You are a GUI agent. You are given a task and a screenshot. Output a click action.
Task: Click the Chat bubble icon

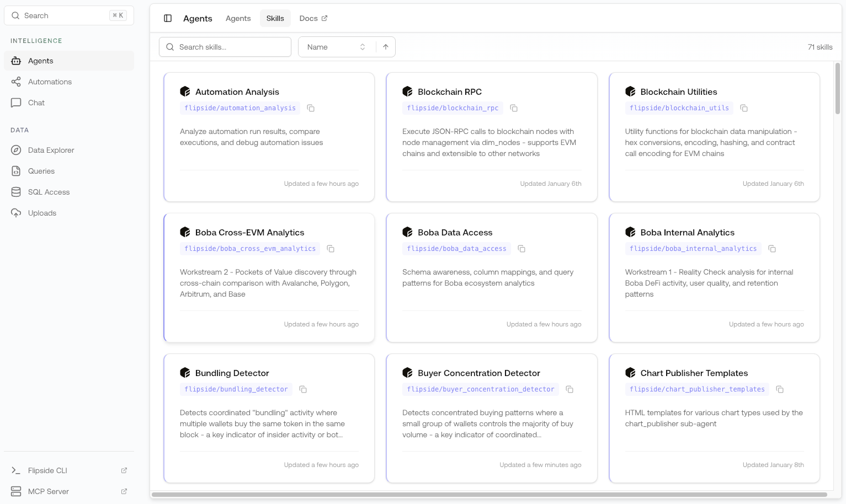tap(16, 103)
